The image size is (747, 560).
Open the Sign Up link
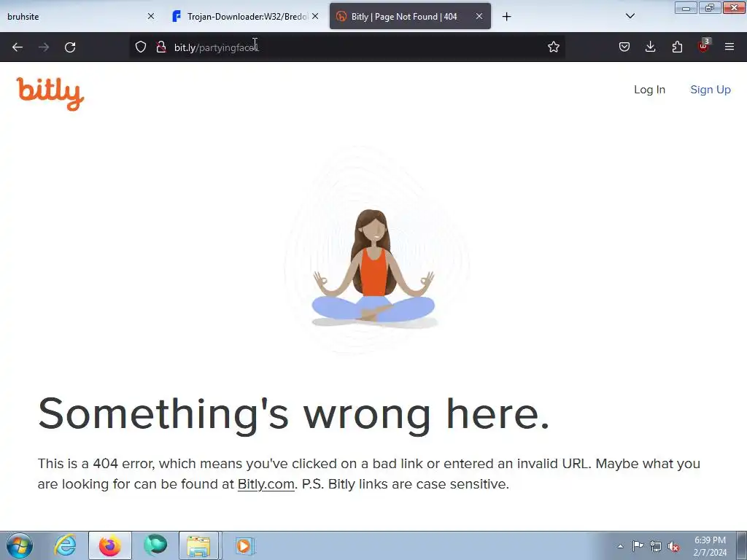point(711,90)
